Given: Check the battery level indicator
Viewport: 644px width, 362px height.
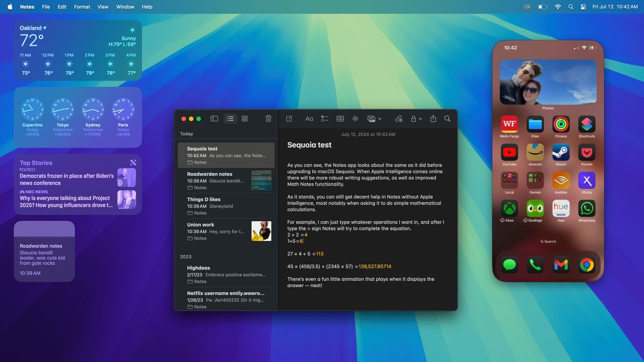Looking at the screenshot, I should coord(543,6).
